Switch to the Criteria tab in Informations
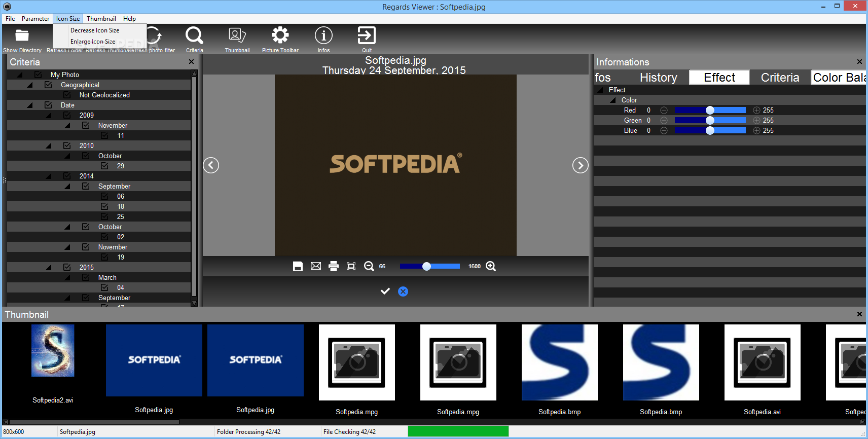Screen dimensions: 868x439 tap(780, 78)
